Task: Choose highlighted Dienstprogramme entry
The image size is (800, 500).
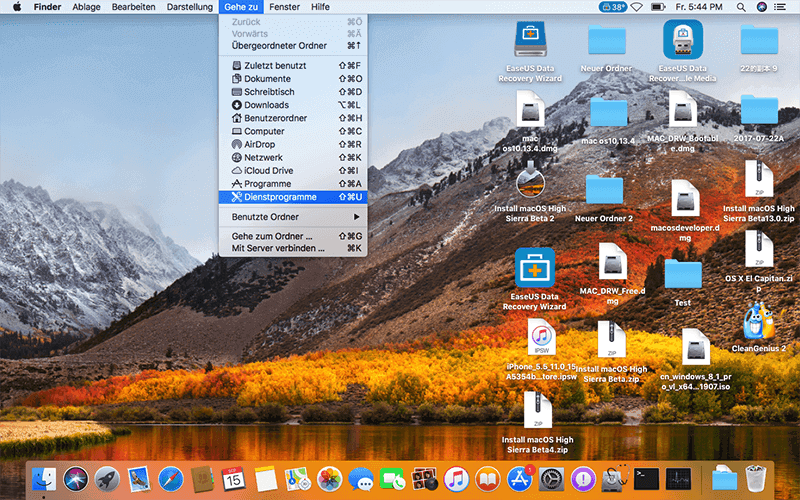Action: (x=293, y=197)
